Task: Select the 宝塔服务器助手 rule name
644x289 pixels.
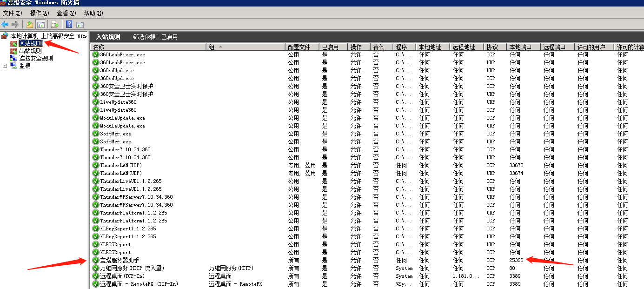Action: 120,260
